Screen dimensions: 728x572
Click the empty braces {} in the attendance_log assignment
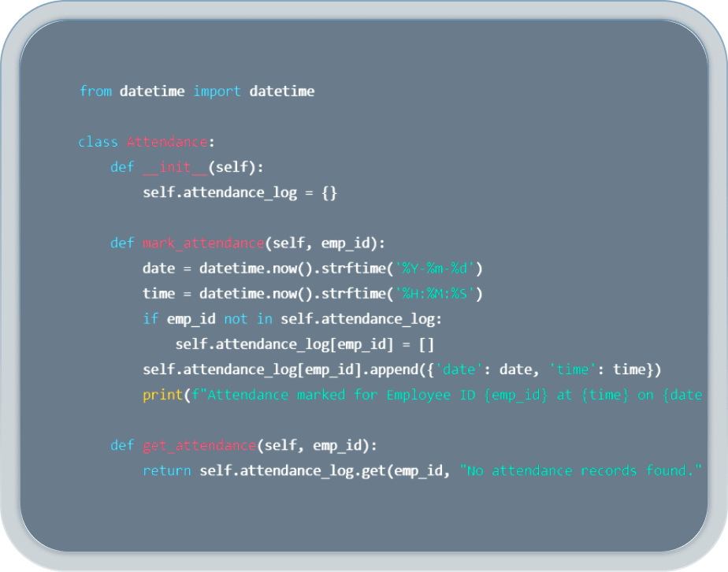click(329, 193)
